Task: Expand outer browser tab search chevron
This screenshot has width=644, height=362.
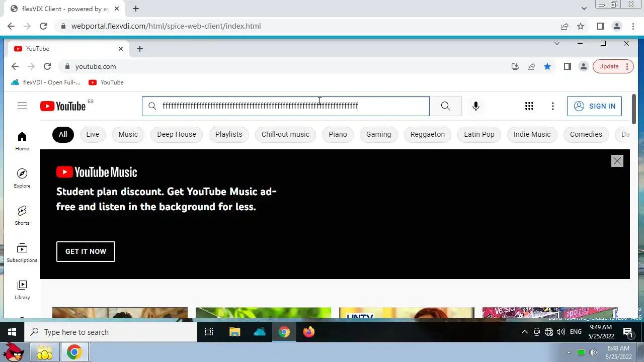Action: click(584, 9)
